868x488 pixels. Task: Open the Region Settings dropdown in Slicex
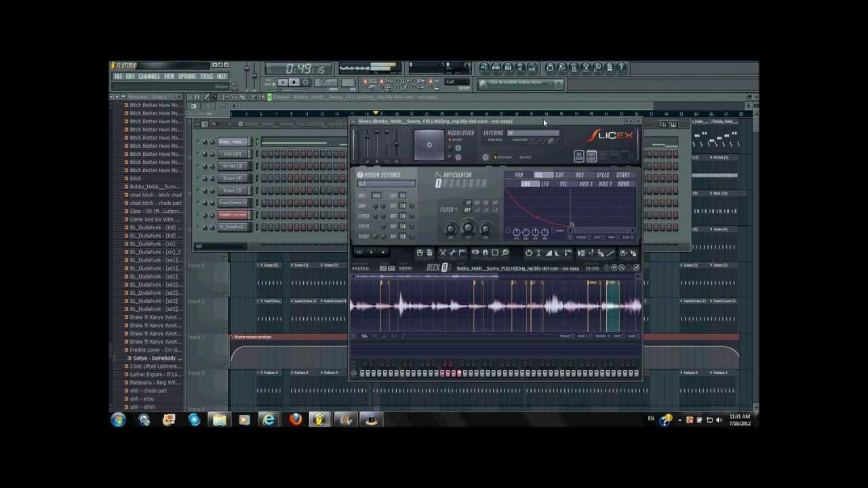point(386,184)
